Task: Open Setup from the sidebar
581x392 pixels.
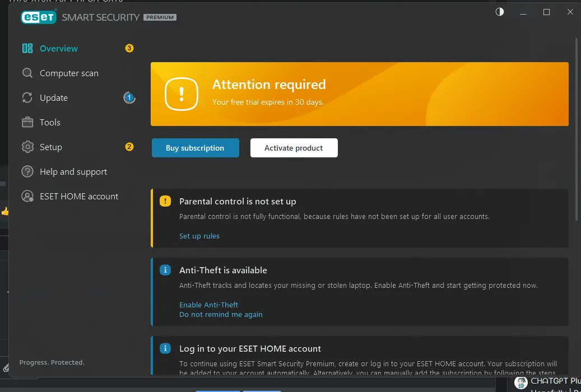Action: click(51, 147)
